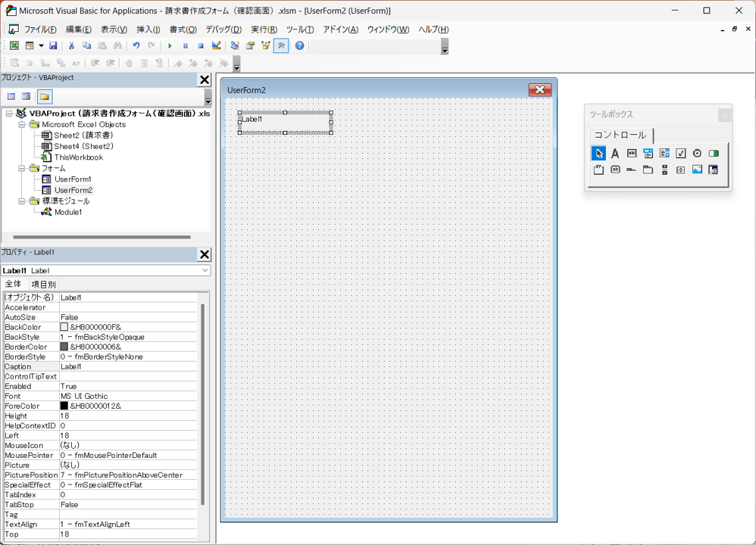Click the Caption property value field
This screenshot has width=756, height=545.
129,366
